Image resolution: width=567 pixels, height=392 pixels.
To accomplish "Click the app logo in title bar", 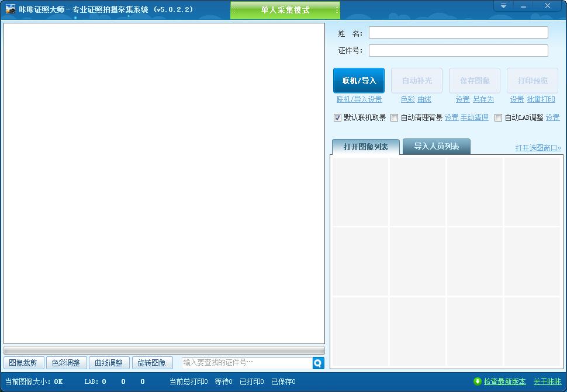I will [x=11, y=9].
